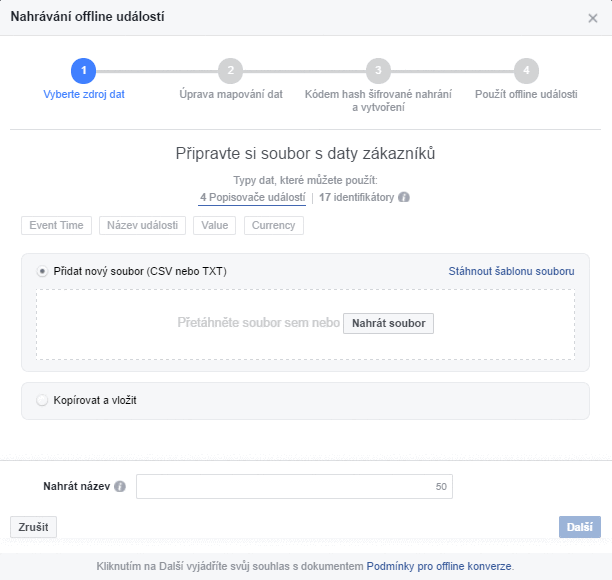Click the Currency tag

[x=273, y=226]
